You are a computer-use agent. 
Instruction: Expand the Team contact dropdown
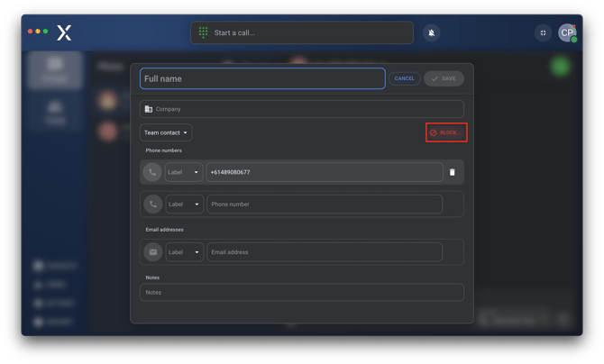(x=167, y=132)
